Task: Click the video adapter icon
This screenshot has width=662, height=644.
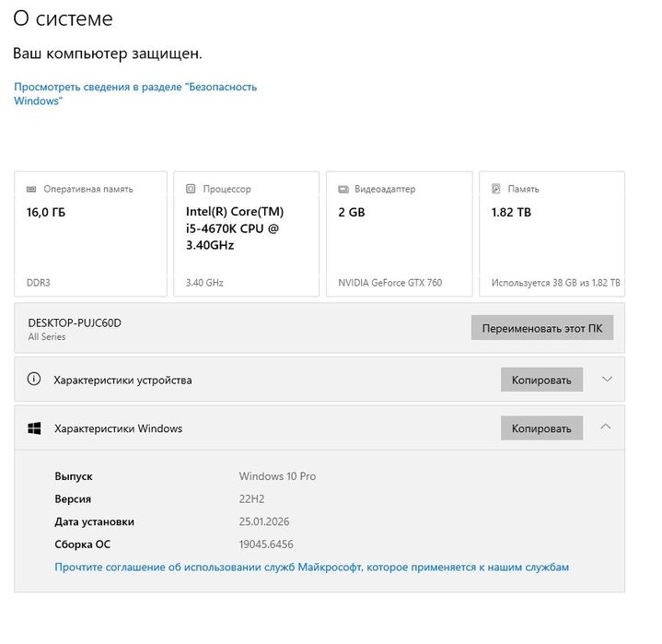Action: (x=343, y=190)
